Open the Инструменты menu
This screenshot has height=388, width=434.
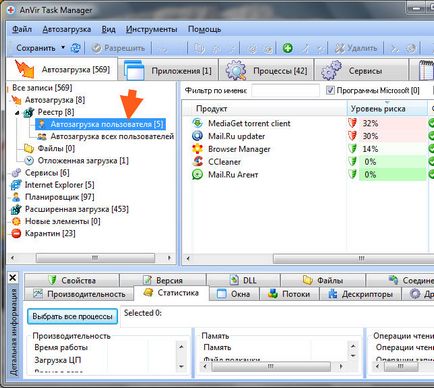(x=151, y=29)
